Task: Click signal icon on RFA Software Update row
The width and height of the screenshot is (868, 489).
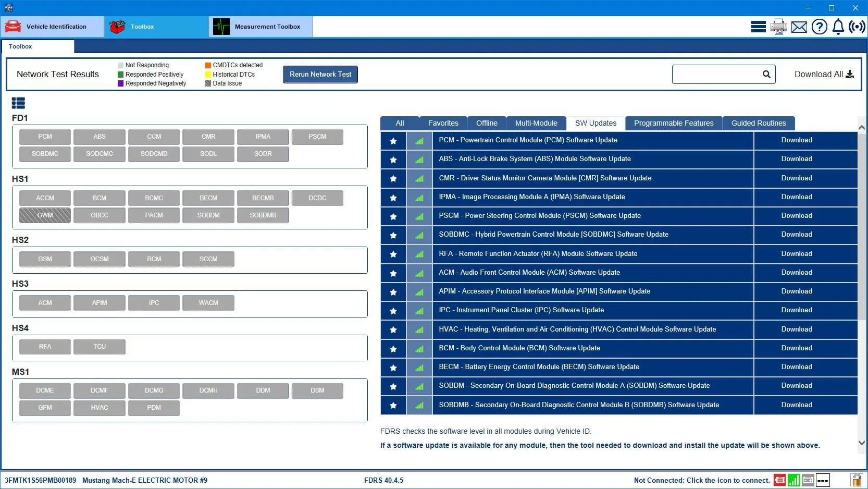Action: pyautogui.click(x=419, y=254)
